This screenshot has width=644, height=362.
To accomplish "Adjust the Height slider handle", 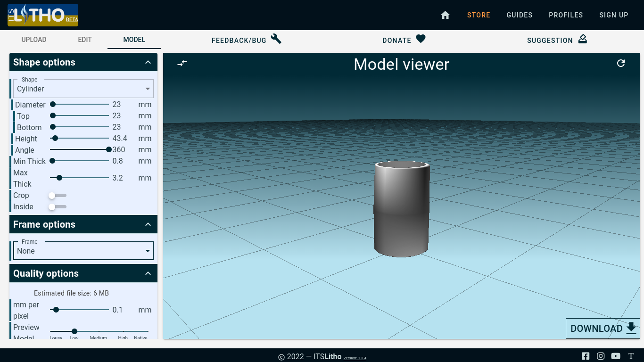I will [55, 138].
